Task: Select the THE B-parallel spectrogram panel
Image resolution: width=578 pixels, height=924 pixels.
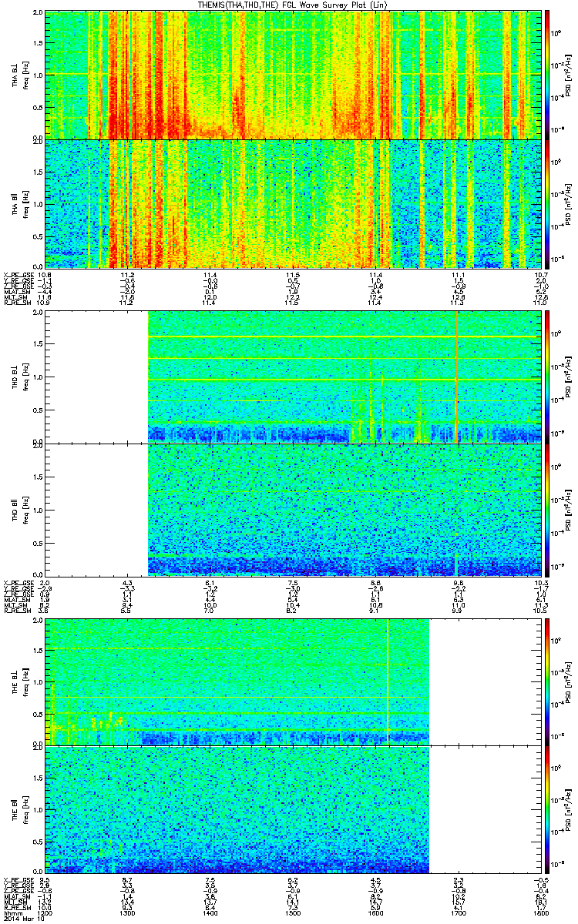Action: [x=293, y=809]
